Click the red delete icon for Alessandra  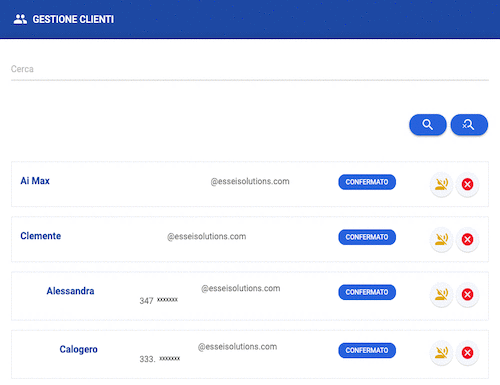(x=467, y=294)
